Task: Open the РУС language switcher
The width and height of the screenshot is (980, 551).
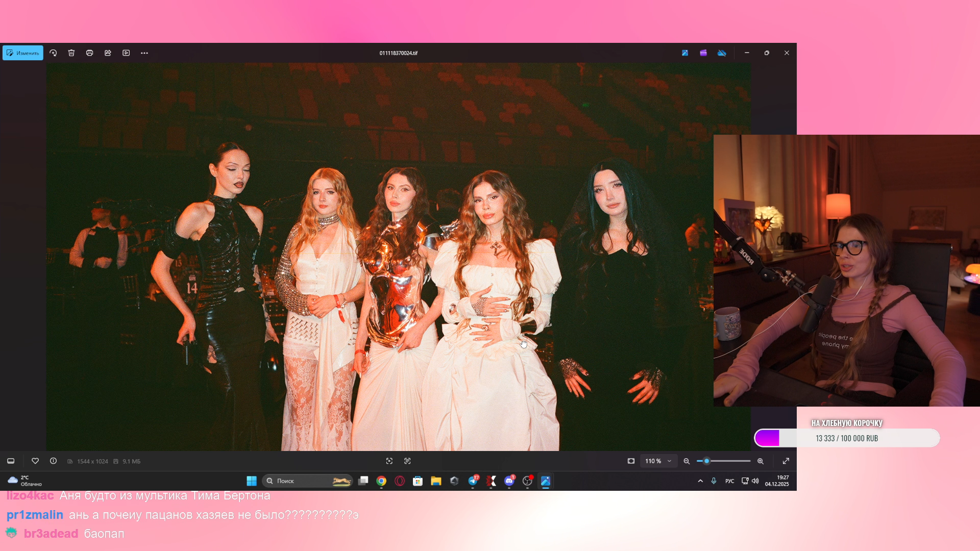Action: pos(729,481)
